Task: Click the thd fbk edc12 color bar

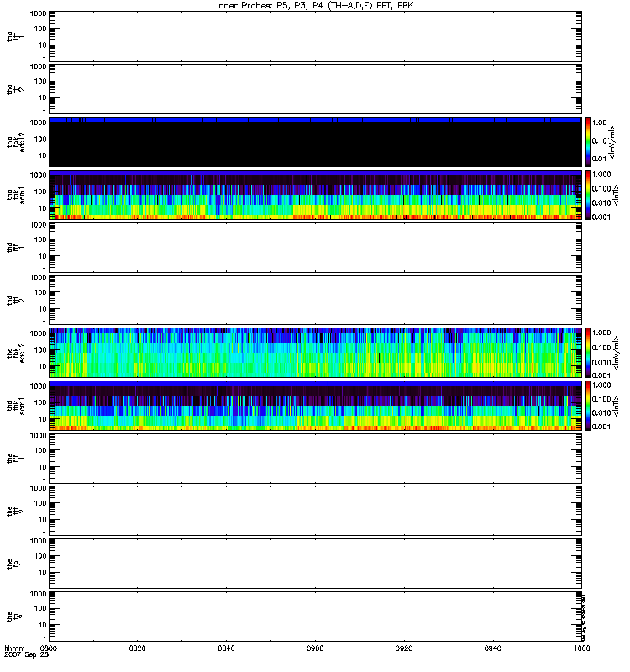Action: coord(588,353)
